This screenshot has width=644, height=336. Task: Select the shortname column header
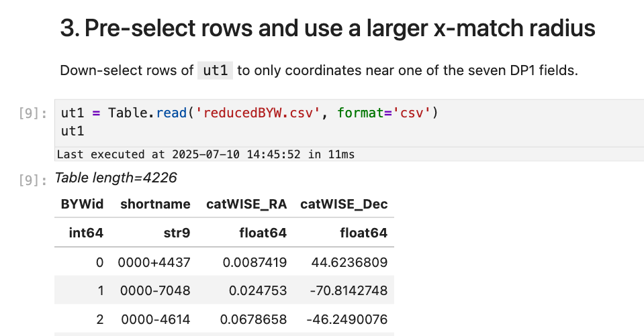(x=155, y=204)
